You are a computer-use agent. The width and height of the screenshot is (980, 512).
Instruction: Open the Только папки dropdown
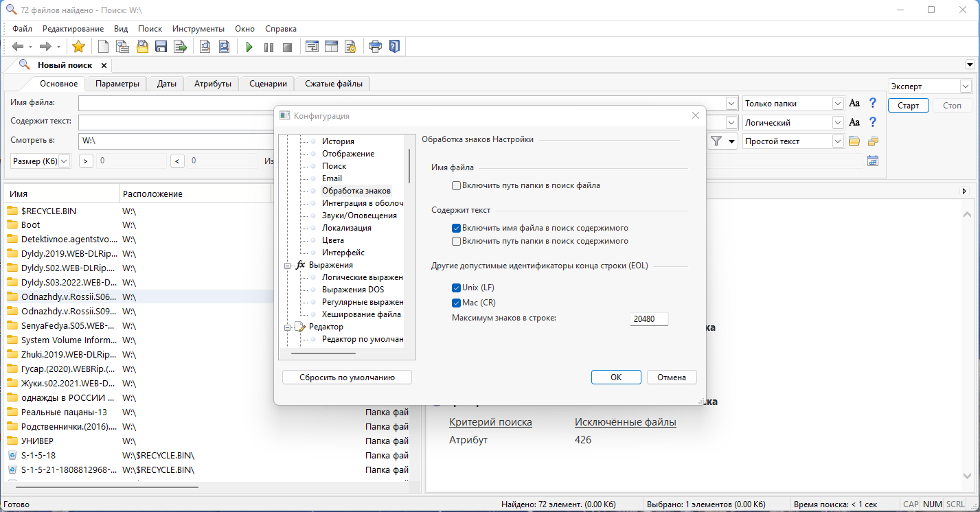(x=838, y=104)
